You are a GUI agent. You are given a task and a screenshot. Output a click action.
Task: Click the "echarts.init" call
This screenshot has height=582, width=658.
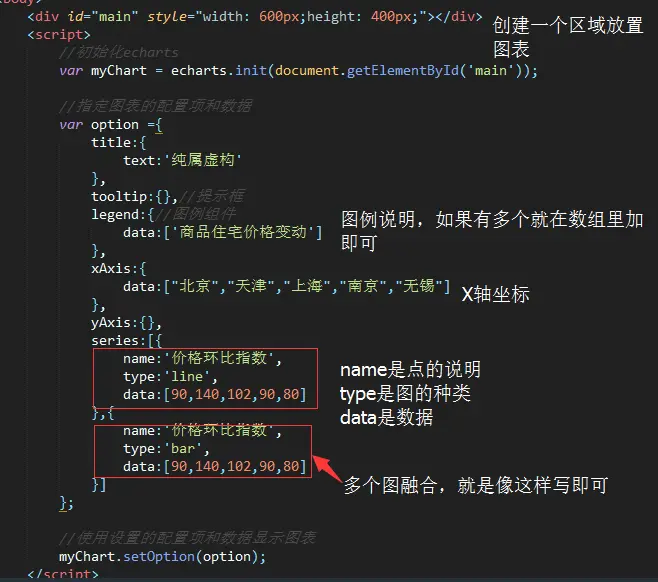pos(219,70)
